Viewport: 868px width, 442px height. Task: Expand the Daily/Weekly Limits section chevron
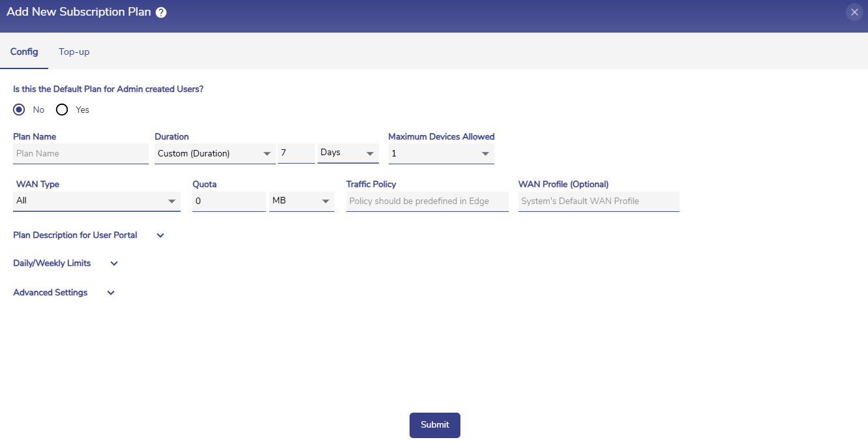click(114, 263)
